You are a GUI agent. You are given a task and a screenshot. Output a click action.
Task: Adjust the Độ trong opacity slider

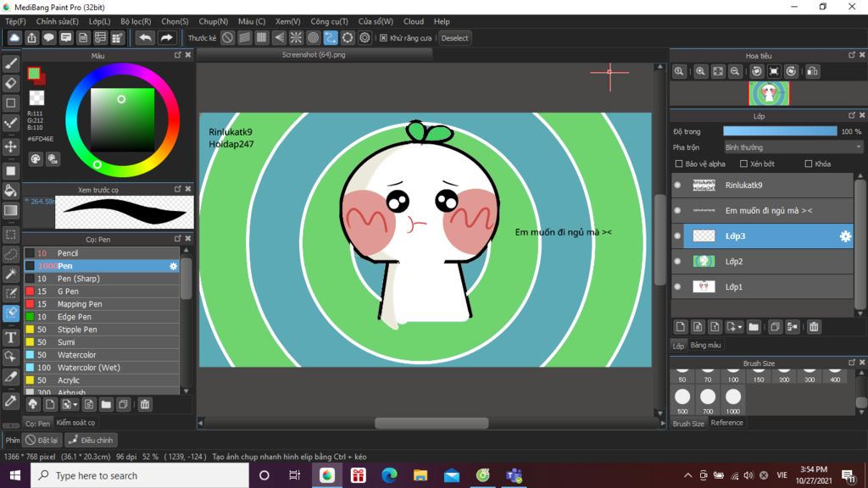point(780,131)
